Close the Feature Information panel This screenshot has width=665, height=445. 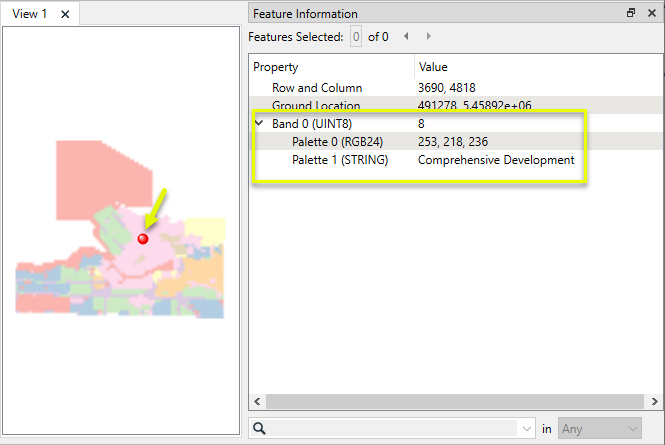[x=651, y=13]
